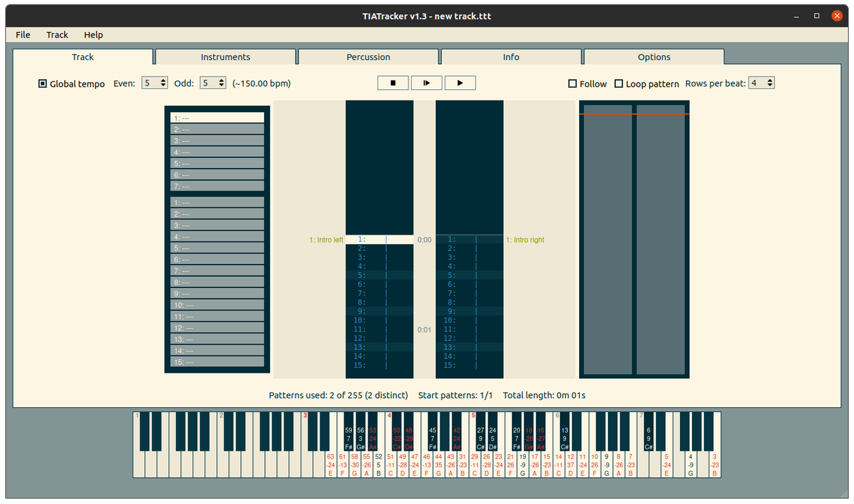Select slot "8: ---" in the list
The width and height of the screenshot is (854, 504).
coord(217,282)
